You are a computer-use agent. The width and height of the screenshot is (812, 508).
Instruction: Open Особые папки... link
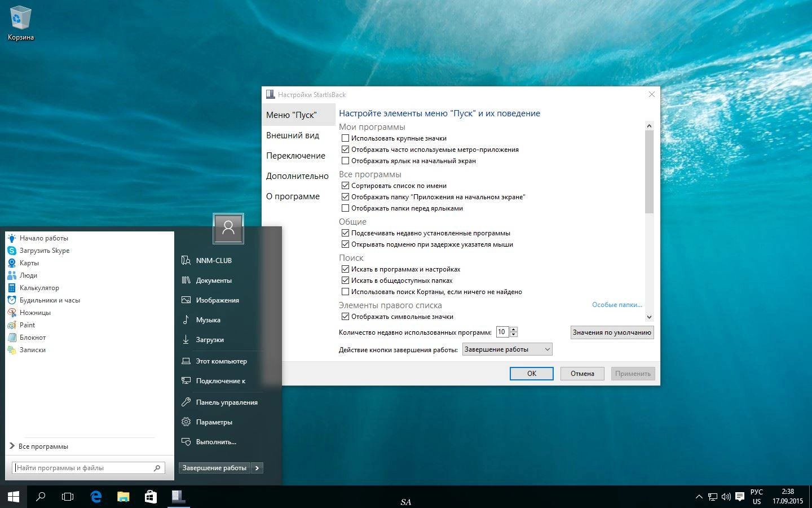pos(617,305)
